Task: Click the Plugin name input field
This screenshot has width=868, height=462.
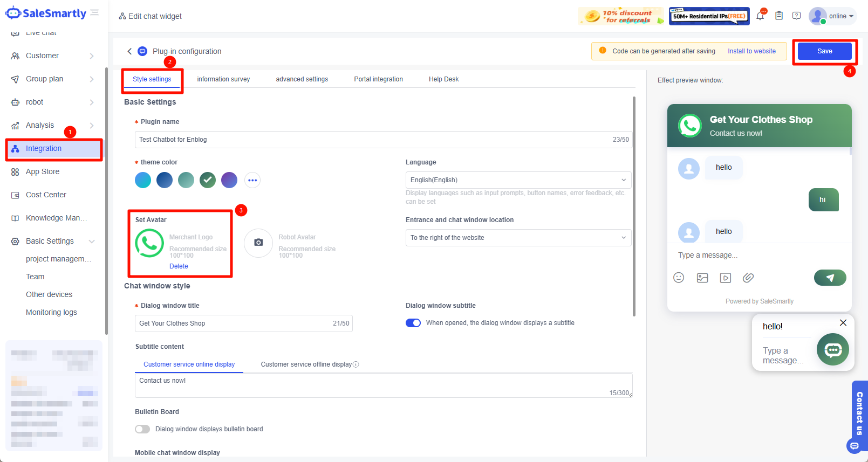Action: [x=372, y=140]
